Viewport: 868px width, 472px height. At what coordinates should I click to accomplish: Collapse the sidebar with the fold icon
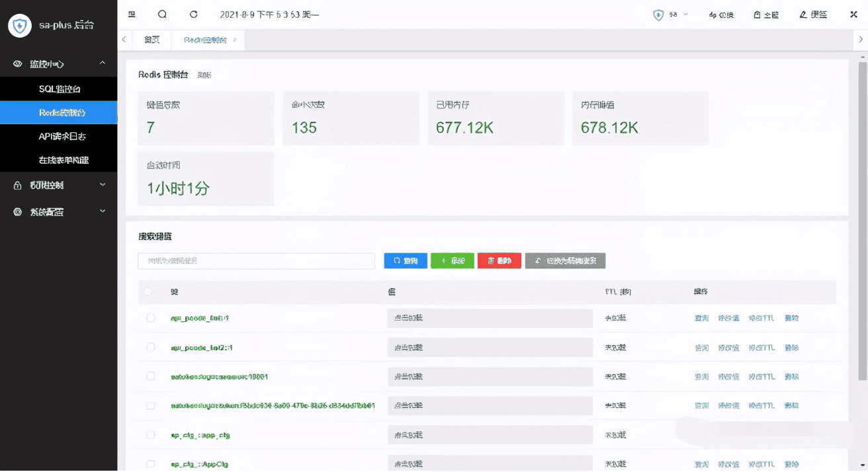point(132,15)
